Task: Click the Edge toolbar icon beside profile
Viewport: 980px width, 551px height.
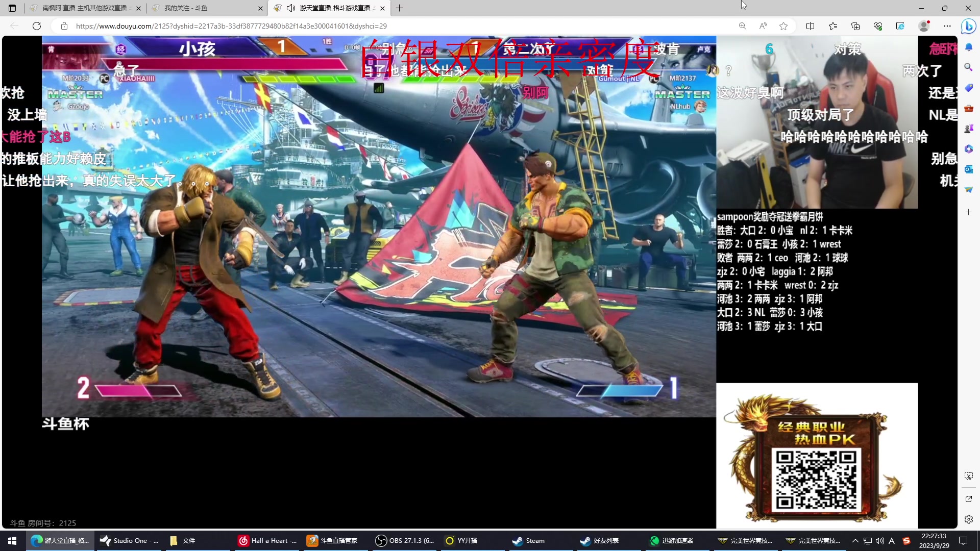Action: point(900,26)
